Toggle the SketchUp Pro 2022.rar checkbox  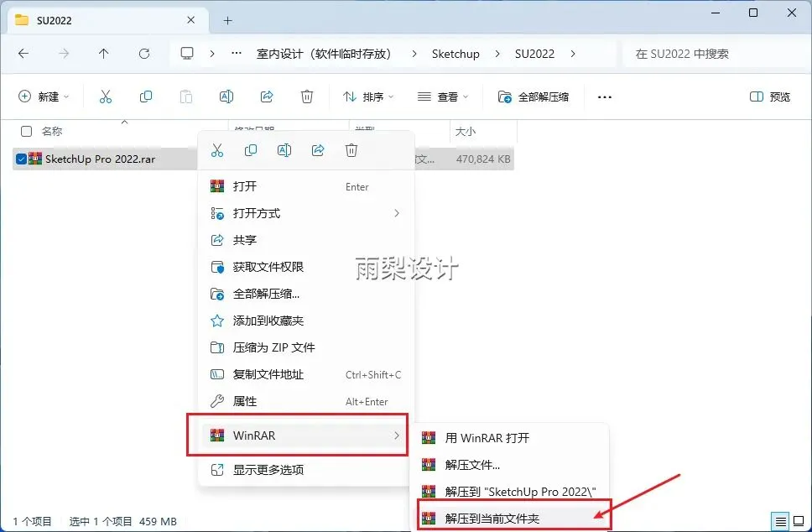(21, 159)
